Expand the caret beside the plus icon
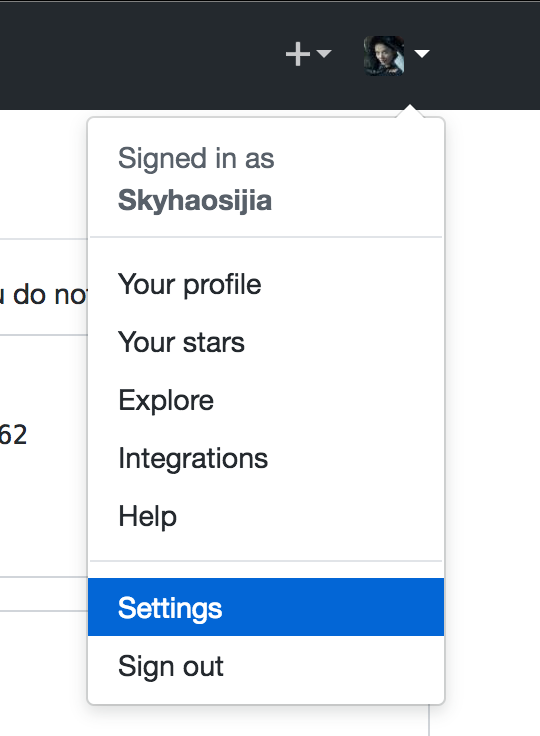Viewport: 540px width, 736px height. click(x=324, y=53)
